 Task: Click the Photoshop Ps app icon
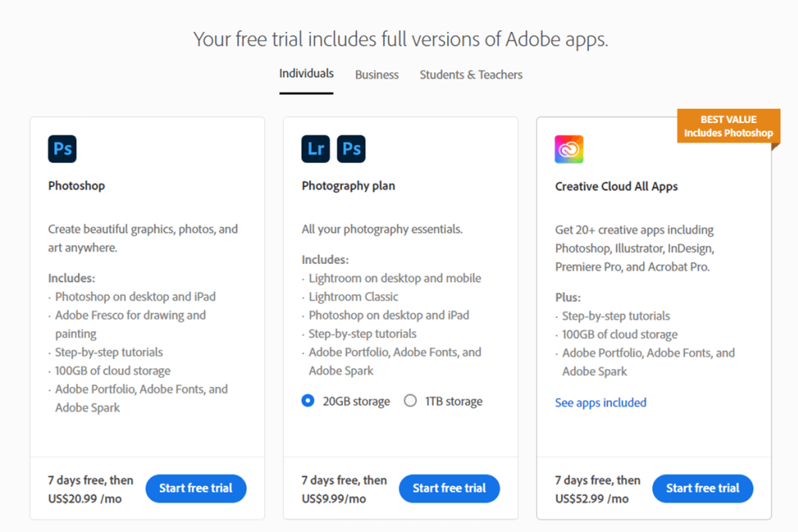[x=62, y=149]
